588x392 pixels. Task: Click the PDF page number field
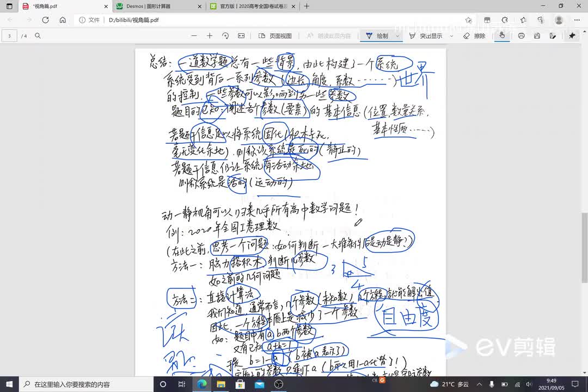tap(9, 36)
